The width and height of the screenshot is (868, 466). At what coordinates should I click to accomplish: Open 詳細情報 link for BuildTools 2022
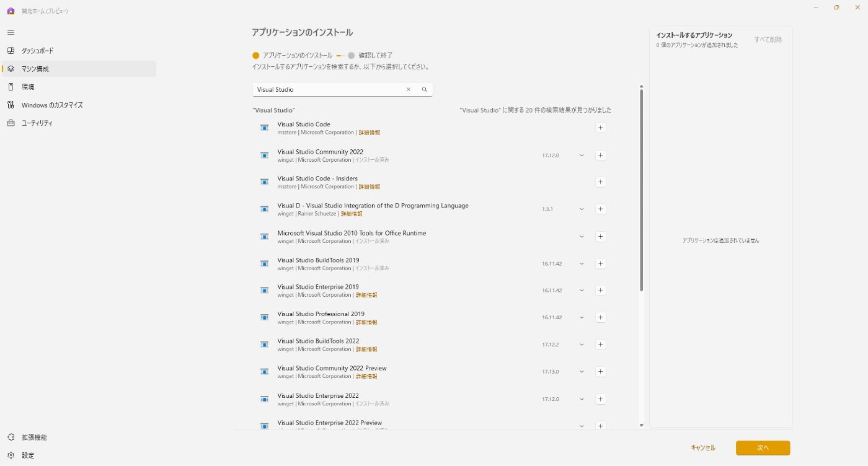pos(366,349)
